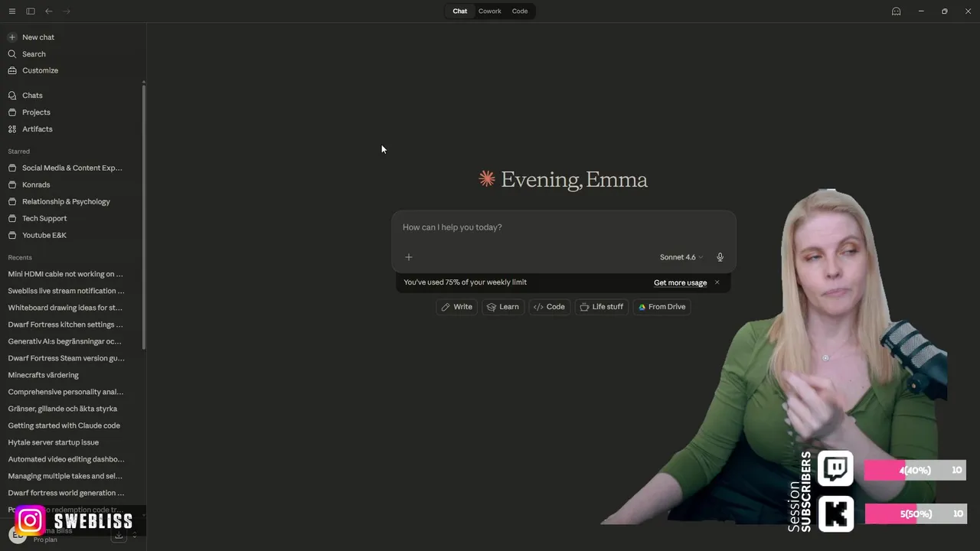The image size is (980, 551).
Task: Switch to the Chat tab
Action: [459, 11]
